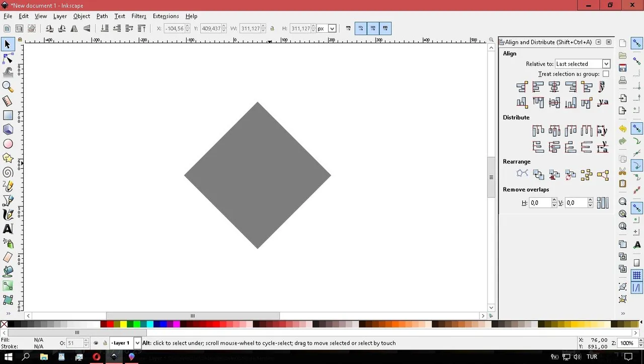The width and height of the screenshot is (644, 364).
Task: Click the None (X) color swatch
Action: click(4, 324)
